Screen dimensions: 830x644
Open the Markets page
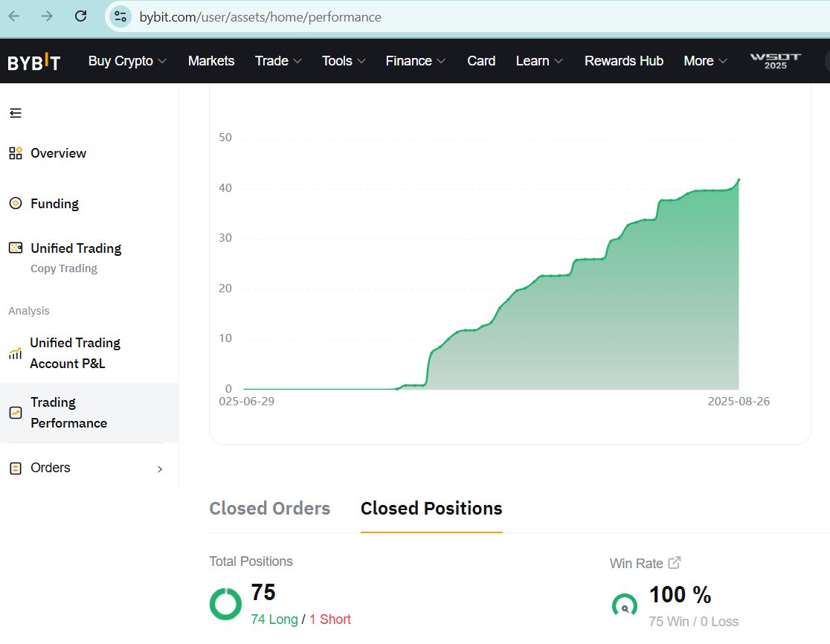pyautogui.click(x=211, y=61)
